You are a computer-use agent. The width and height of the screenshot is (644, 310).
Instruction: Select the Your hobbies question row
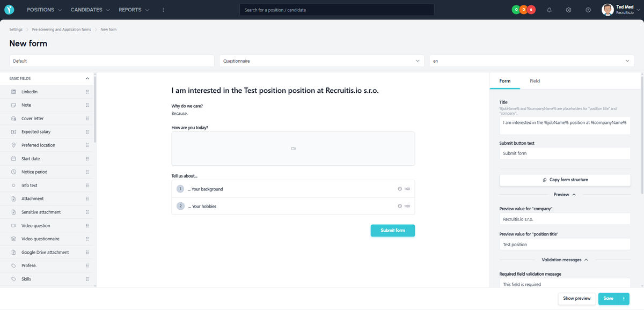click(x=293, y=206)
